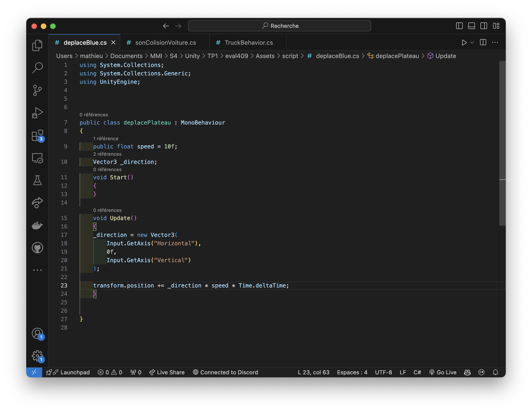Image resolution: width=532 pixels, height=412 pixels.
Task: Toggle the secondary side bar
Action: click(x=484, y=26)
